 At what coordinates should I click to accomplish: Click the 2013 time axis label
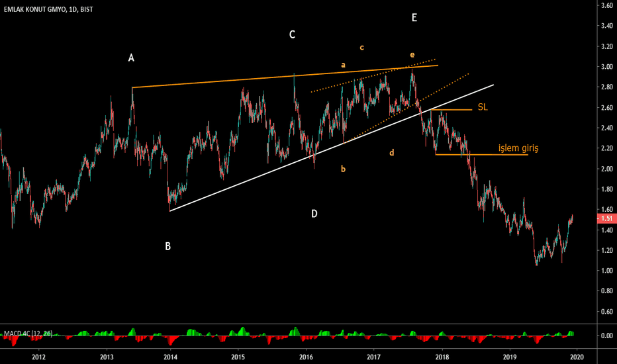(107, 357)
